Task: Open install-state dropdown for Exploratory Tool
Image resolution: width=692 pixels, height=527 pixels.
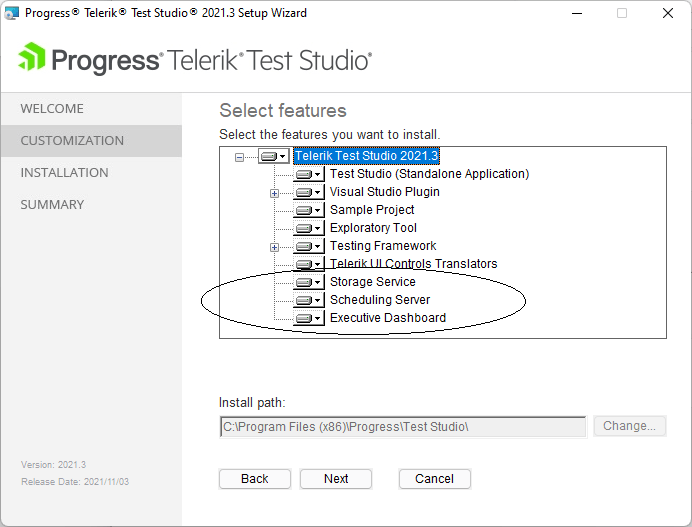Action: coord(308,228)
